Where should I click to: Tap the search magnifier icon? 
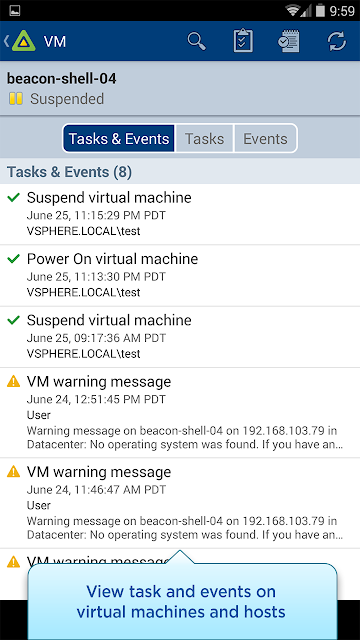pos(197,41)
